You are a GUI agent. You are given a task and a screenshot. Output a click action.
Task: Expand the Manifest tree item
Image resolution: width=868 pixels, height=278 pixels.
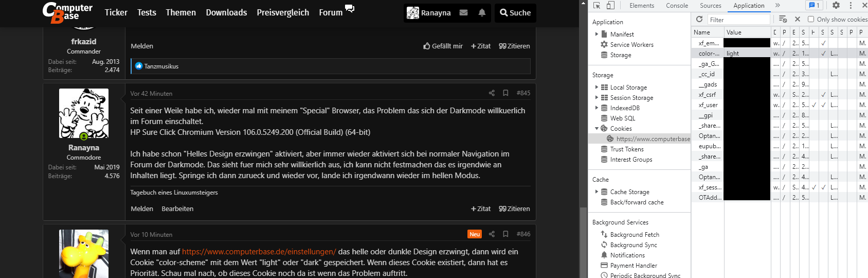point(596,34)
